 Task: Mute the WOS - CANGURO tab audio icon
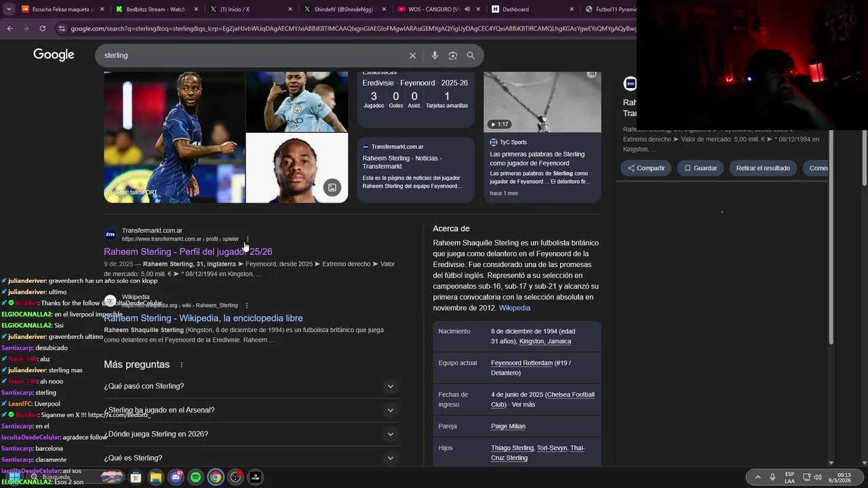click(467, 9)
